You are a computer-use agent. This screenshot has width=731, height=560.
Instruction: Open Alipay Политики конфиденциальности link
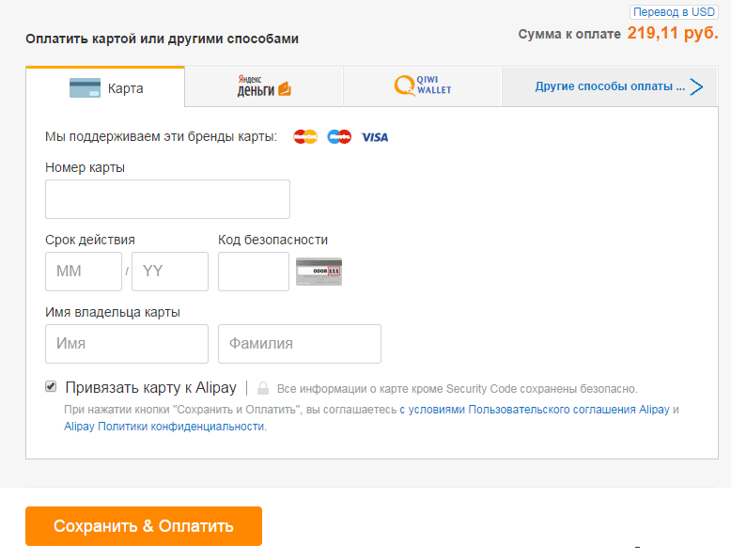(165, 427)
